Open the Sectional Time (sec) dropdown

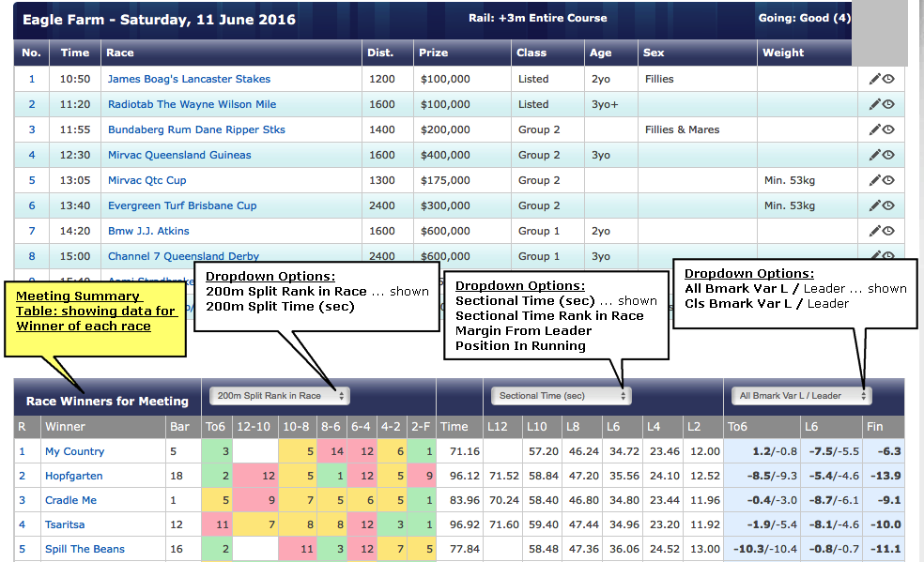coord(561,396)
